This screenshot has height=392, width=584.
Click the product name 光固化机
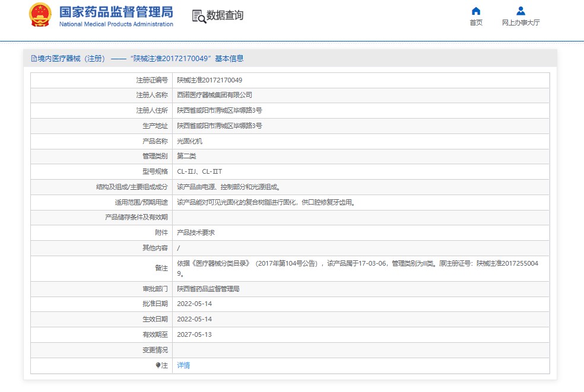tap(190, 141)
